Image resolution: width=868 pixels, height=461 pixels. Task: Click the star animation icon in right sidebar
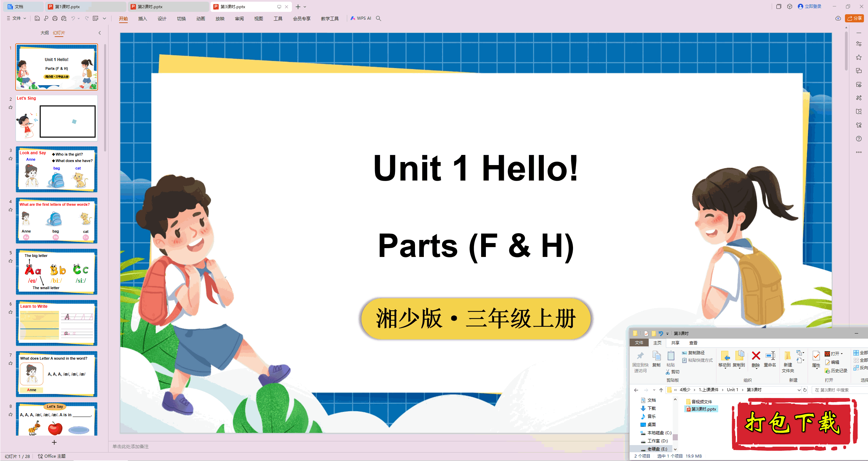(x=859, y=57)
